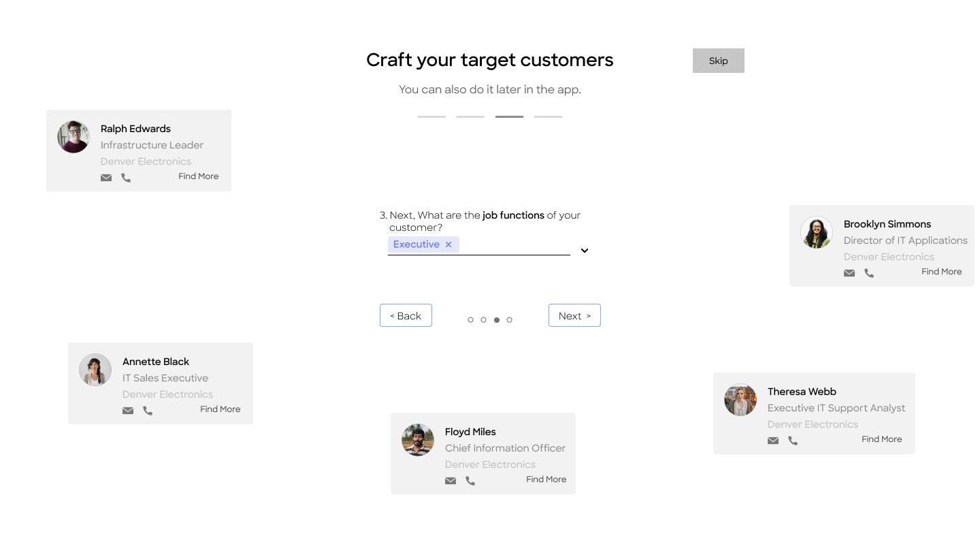Select the first pagination dot
Viewport: 980px width, 536px height.
470,319
